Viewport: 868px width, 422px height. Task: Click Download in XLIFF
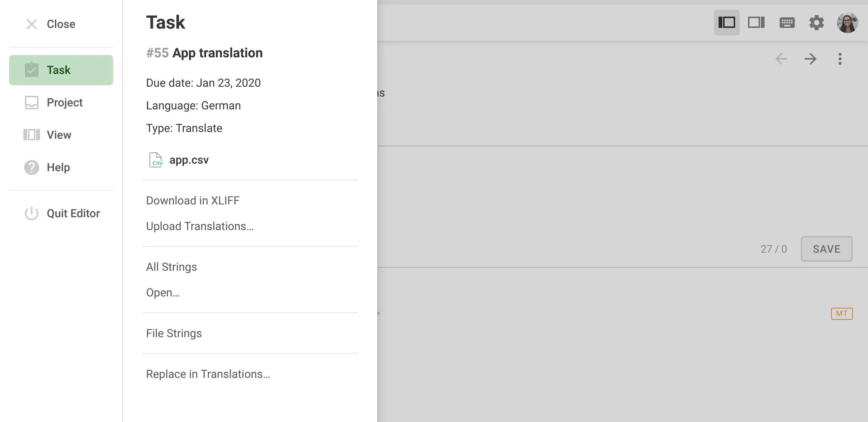coord(193,201)
